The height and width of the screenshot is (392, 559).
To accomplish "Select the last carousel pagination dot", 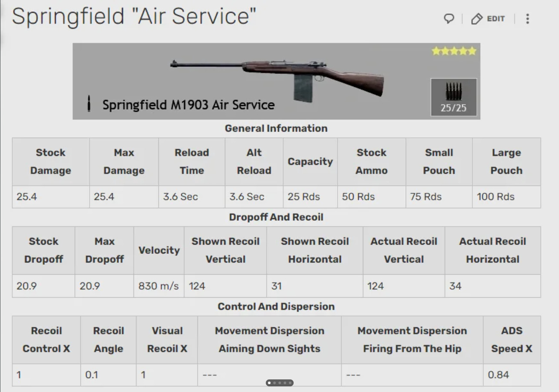I will coord(290,383).
